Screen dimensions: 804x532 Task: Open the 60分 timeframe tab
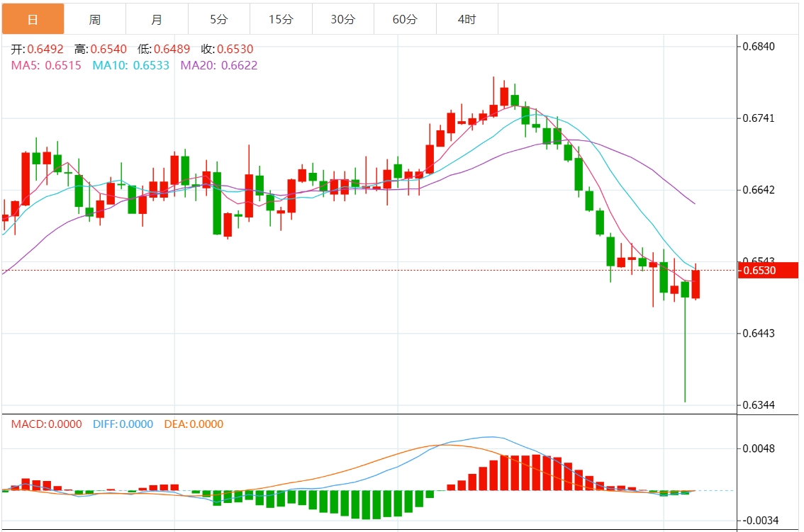[405, 19]
